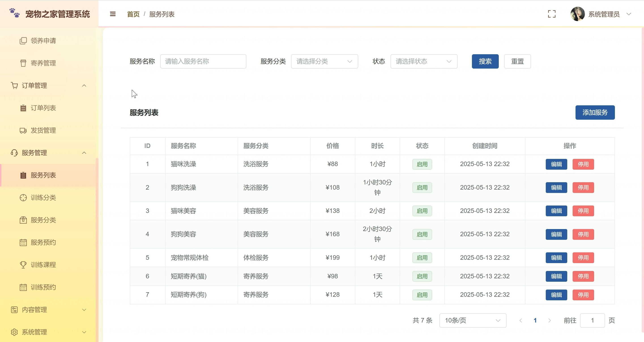The image size is (644, 342).
Task: Click the 添加服务 button
Action: coord(595,113)
